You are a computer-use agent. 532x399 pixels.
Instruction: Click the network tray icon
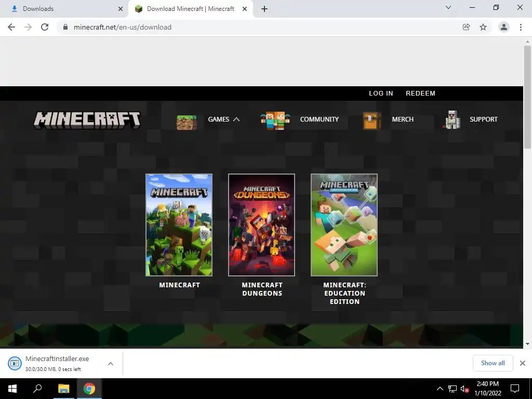click(x=453, y=389)
